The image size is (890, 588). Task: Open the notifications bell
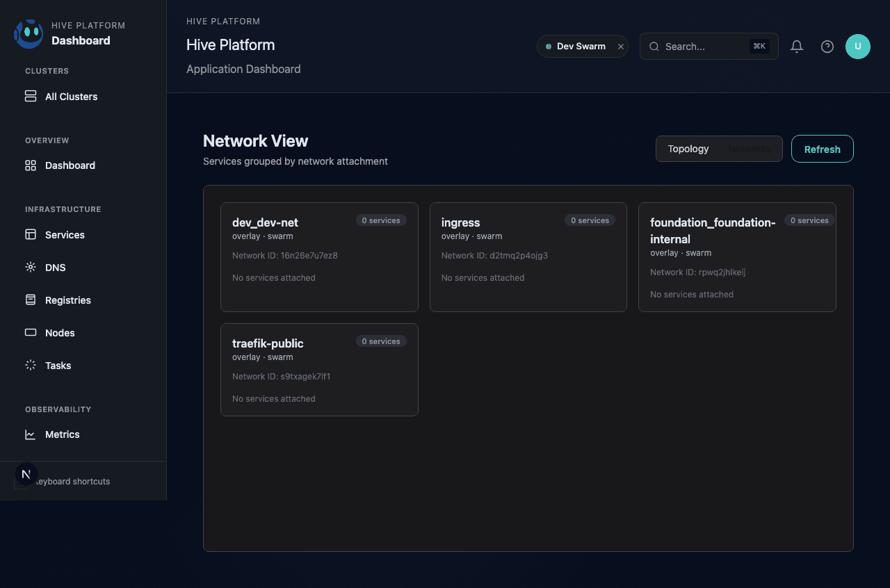click(x=797, y=47)
